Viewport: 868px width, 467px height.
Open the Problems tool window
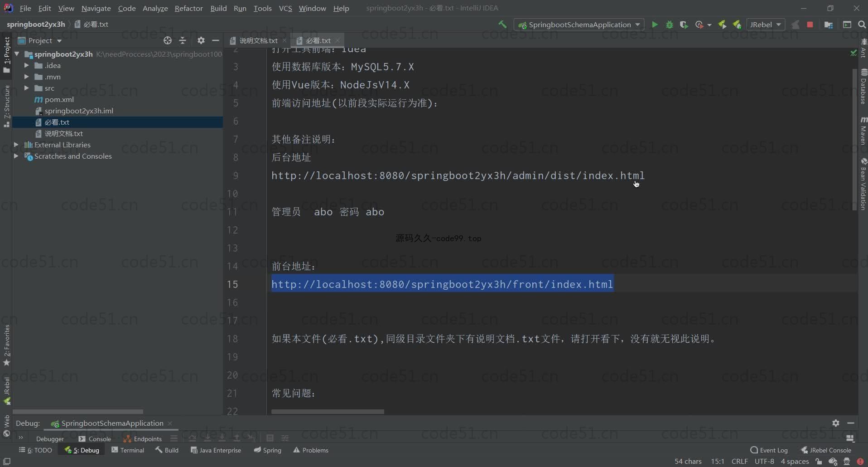[311, 450]
